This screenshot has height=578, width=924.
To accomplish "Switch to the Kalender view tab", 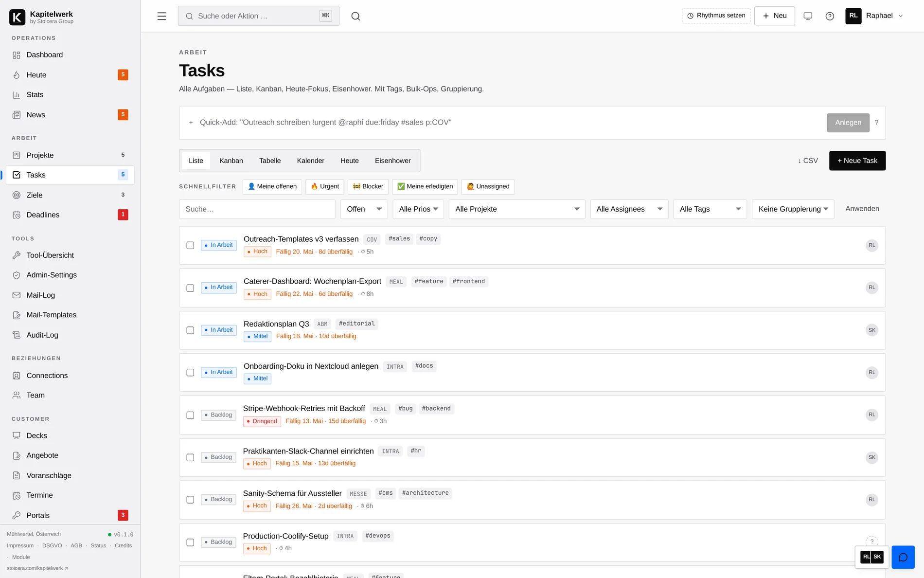I will point(311,161).
